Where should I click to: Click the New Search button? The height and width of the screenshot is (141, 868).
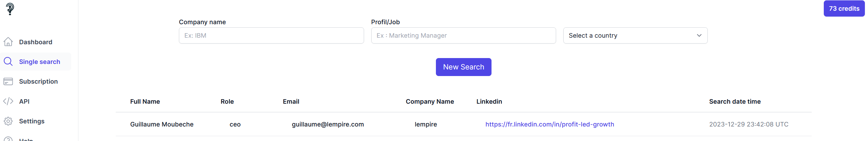(464, 67)
